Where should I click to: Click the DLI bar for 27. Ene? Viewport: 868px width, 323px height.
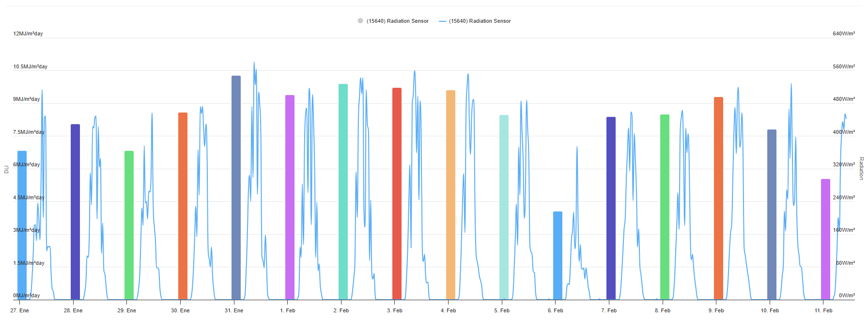click(22, 225)
